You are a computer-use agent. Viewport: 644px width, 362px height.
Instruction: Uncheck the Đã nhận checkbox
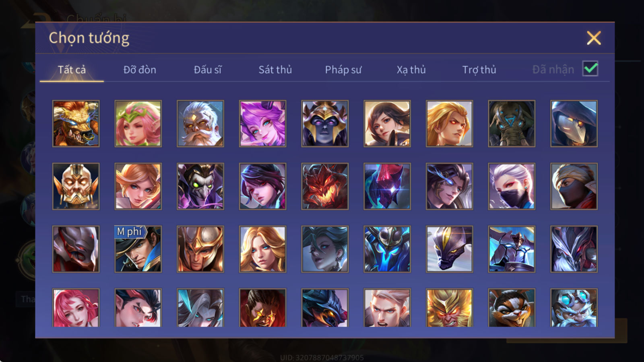pyautogui.click(x=590, y=69)
